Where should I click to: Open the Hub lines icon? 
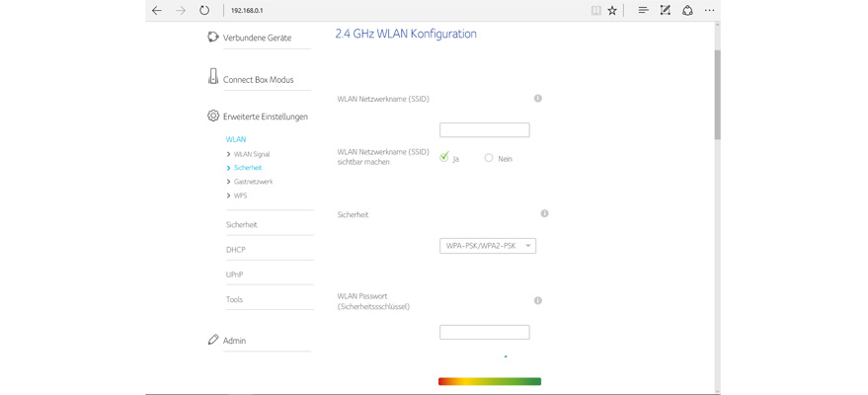[643, 11]
